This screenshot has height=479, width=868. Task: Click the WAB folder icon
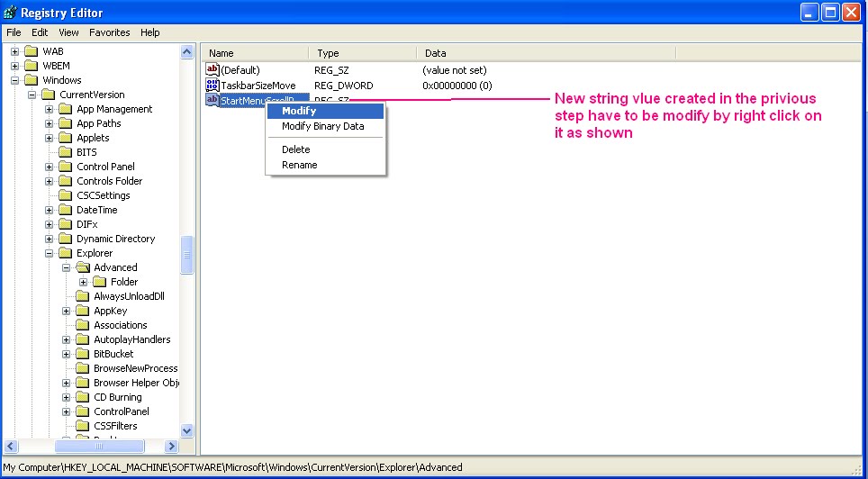[x=31, y=51]
